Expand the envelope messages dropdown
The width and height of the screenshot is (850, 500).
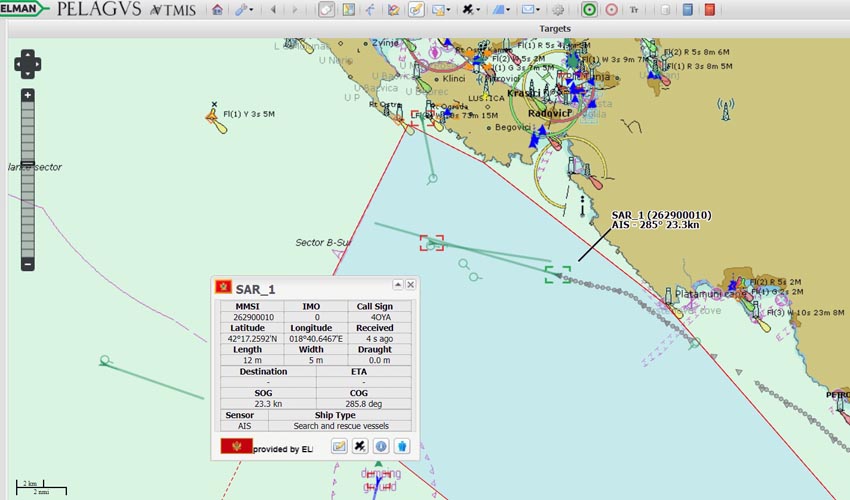[529, 10]
